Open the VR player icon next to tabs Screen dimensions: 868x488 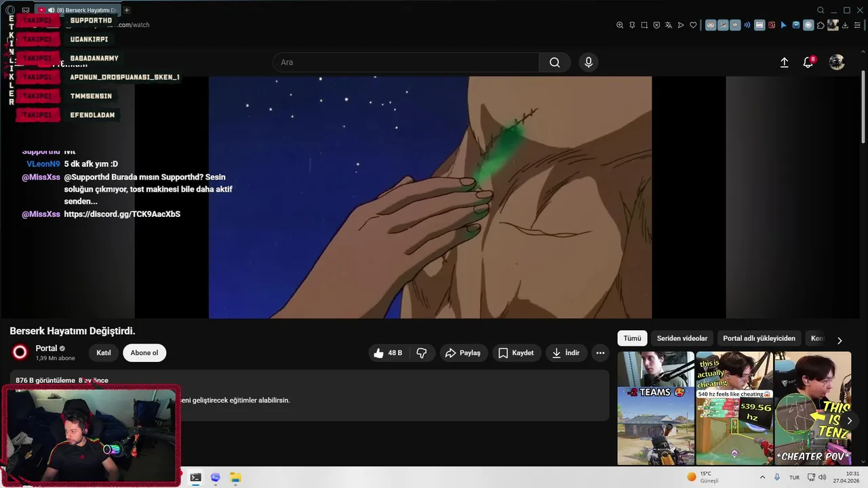[x=26, y=10]
